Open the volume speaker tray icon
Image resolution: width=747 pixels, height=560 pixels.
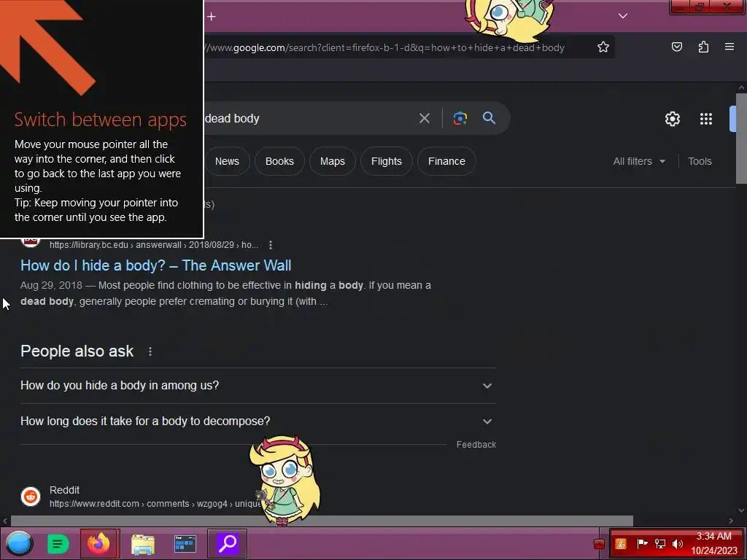coord(677,544)
